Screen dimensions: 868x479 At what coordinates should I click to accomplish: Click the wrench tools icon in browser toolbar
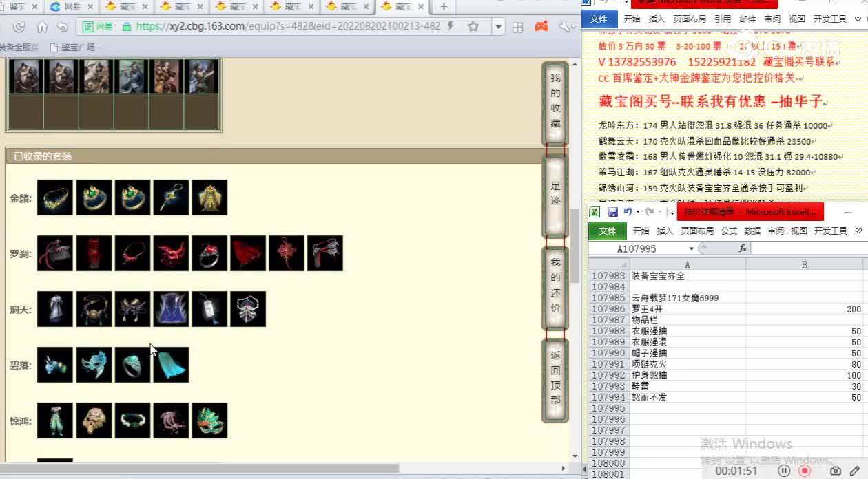[564, 27]
